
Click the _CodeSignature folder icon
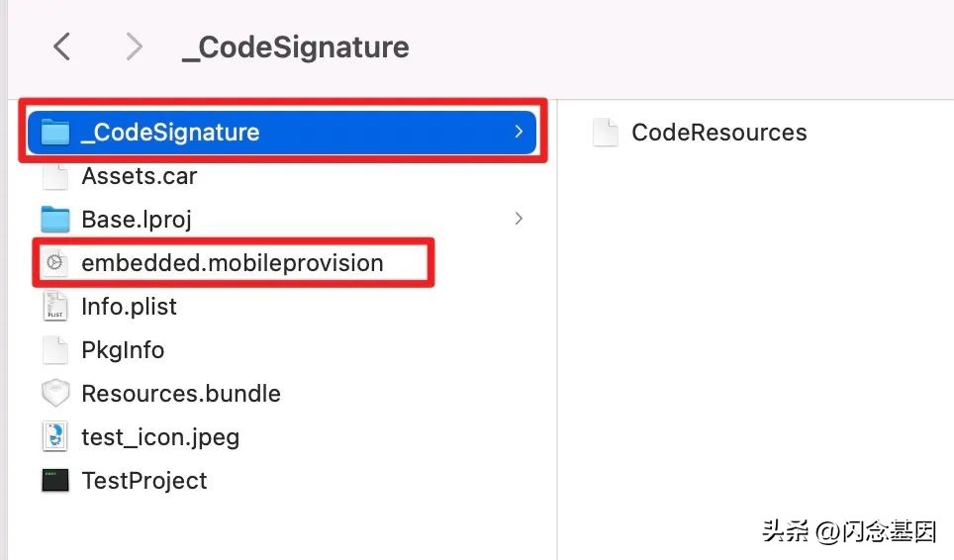pos(55,133)
